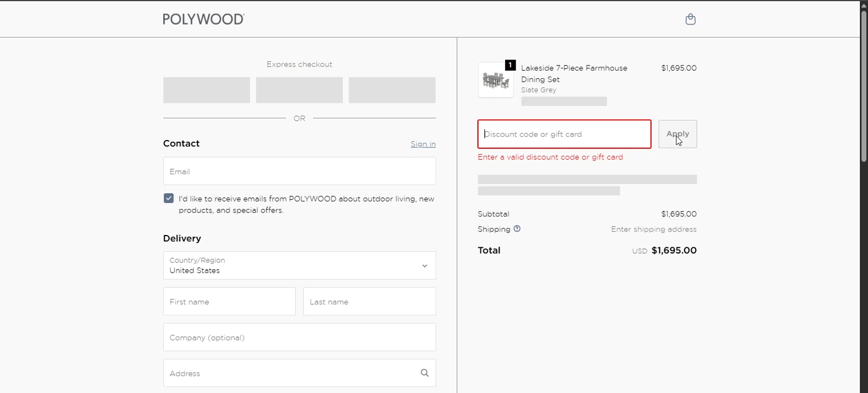868x393 pixels.
Task: Click the address search magnifier icon
Action: [x=425, y=373]
